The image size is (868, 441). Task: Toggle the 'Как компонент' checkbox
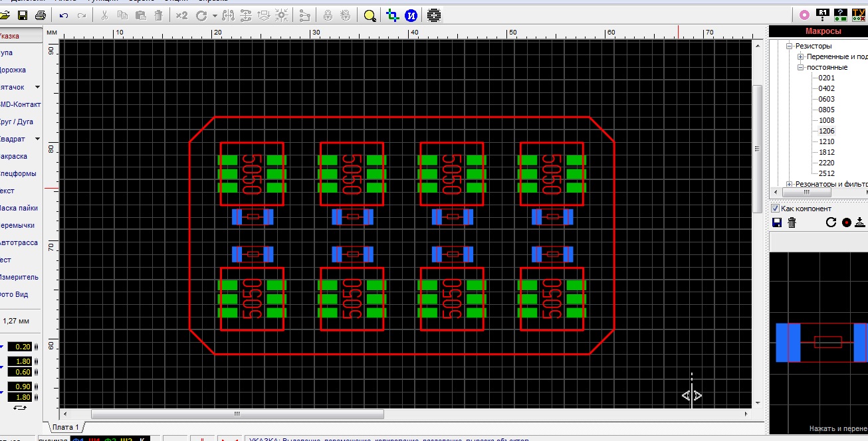pos(775,209)
